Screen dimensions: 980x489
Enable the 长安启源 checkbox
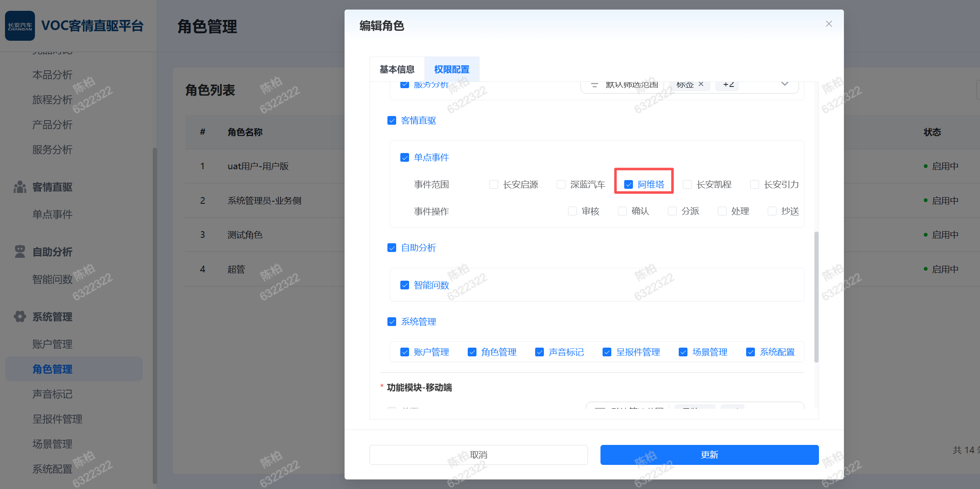(x=494, y=185)
